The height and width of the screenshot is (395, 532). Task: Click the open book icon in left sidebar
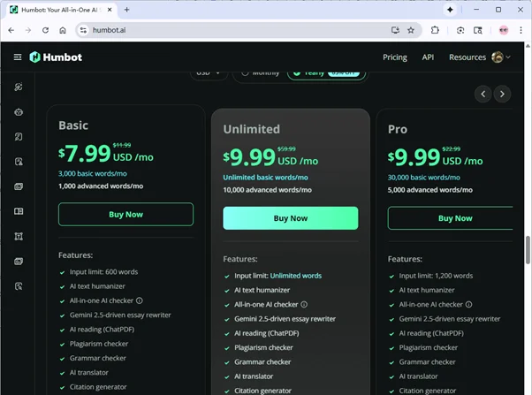point(19,211)
